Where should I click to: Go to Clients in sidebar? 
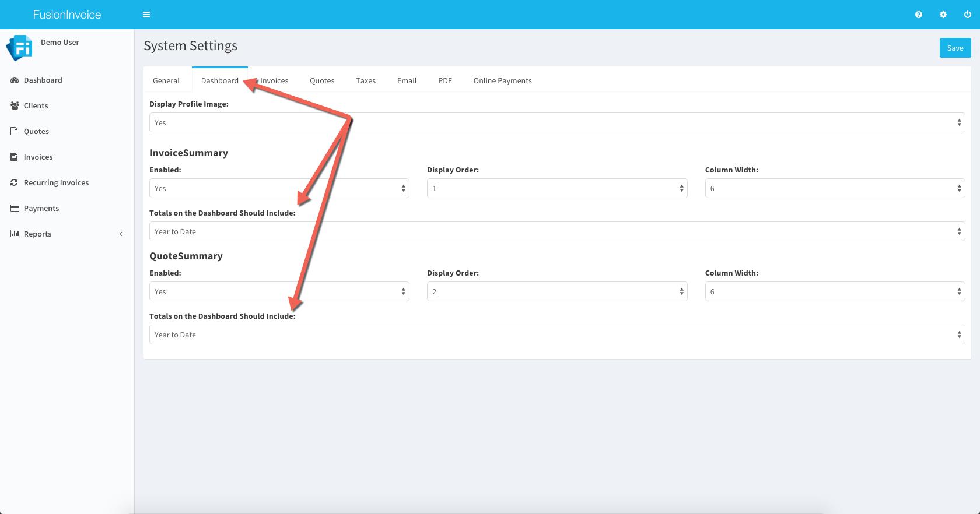coord(36,106)
